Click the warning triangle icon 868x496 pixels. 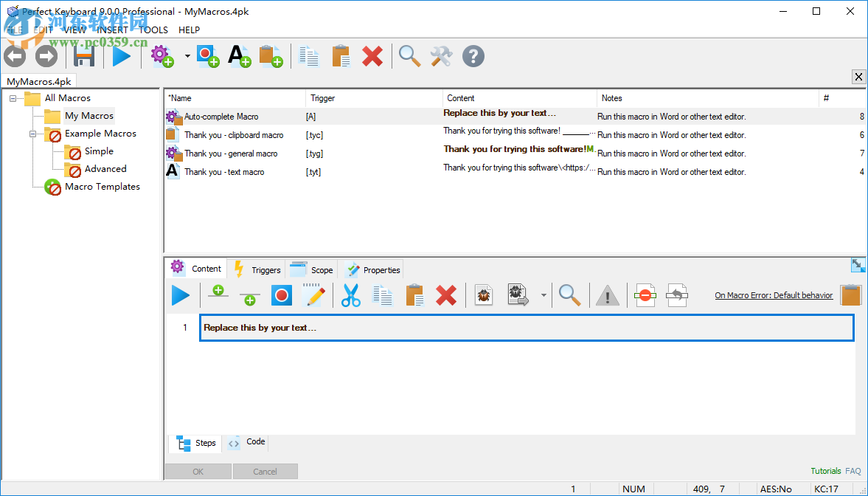pos(607,295)
